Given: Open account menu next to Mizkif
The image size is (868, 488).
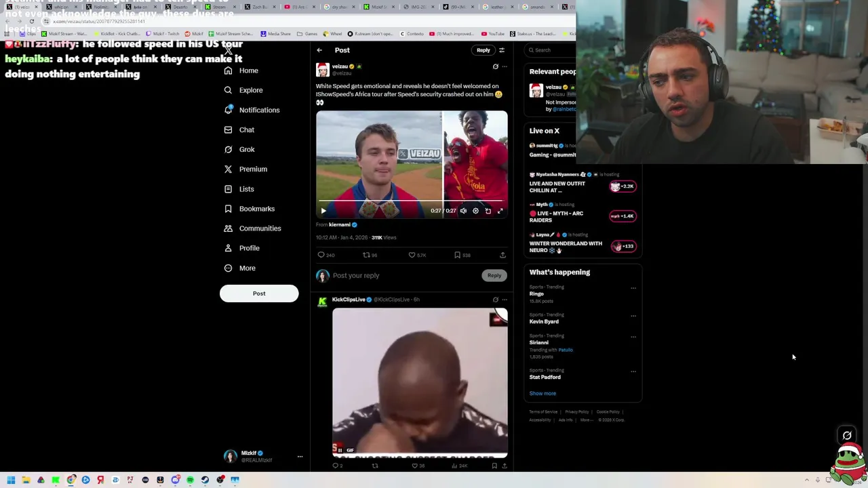Looking at the screenshot, I should tap(300, 456).
